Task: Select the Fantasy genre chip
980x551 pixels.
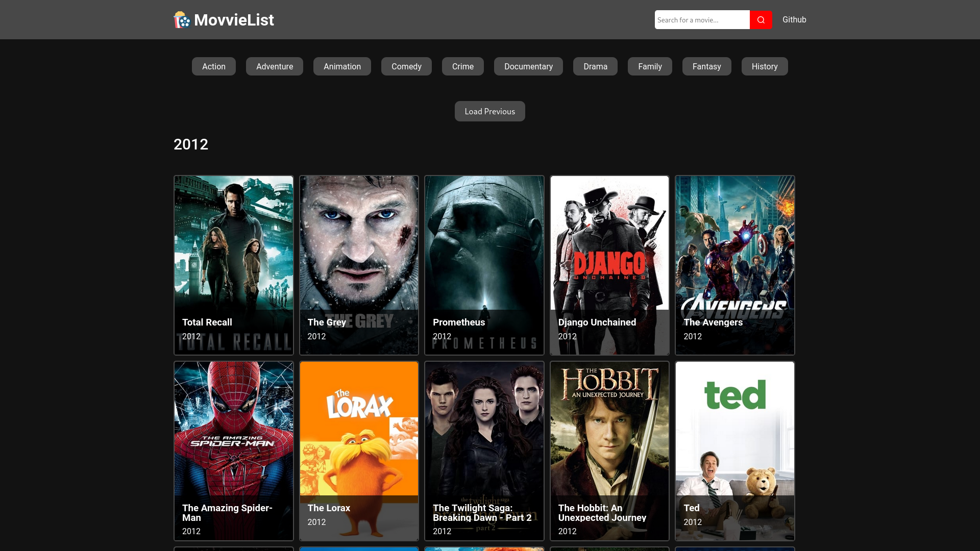Action: pos(706,66)
